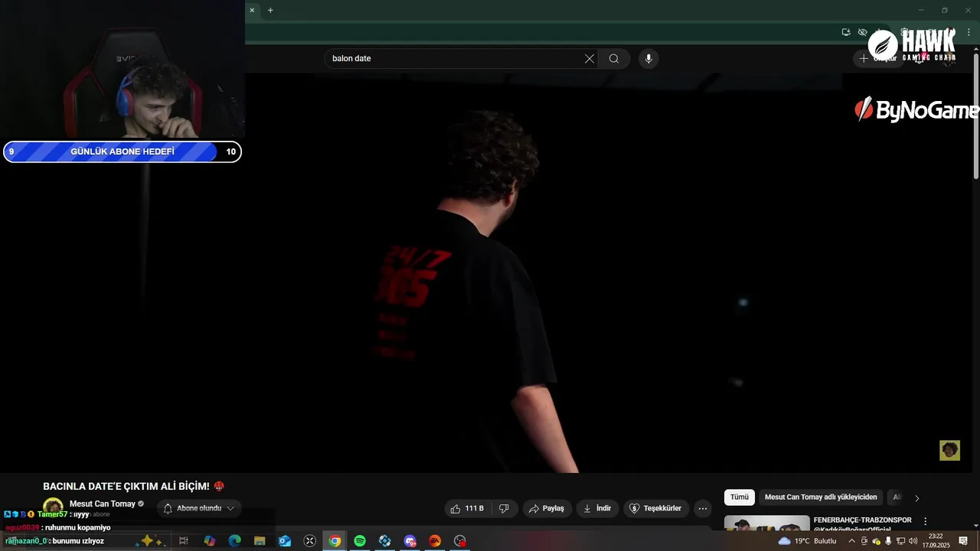Open the Paylaş share dialog
Screen dimensions: 980x551
click(x=547, y=508)
